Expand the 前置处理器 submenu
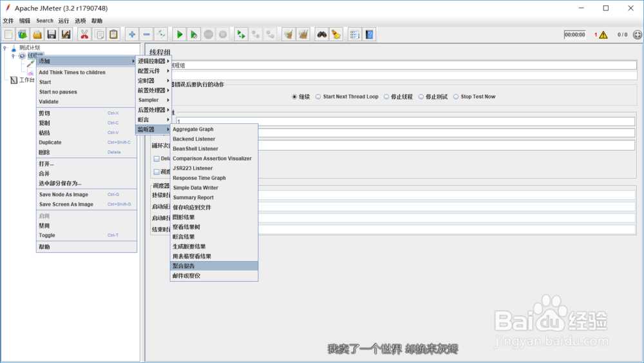This screenshot has width=644, height=363. (x=153, y=90)
